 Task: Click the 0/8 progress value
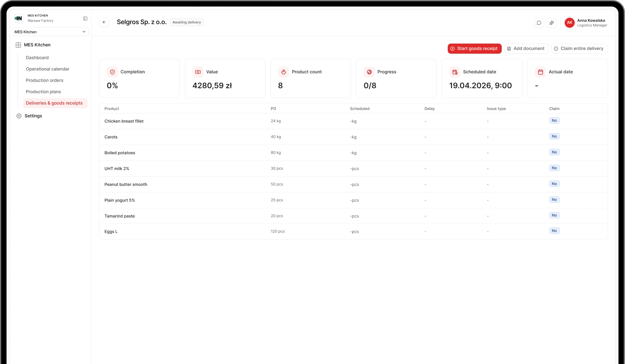pos(370,86)
